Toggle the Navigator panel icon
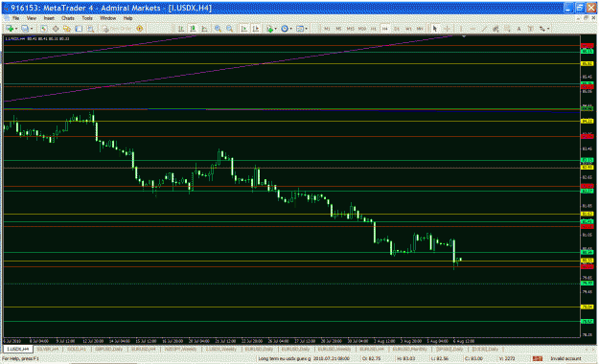This screenshot has width=599, height=364. point(67,29)
